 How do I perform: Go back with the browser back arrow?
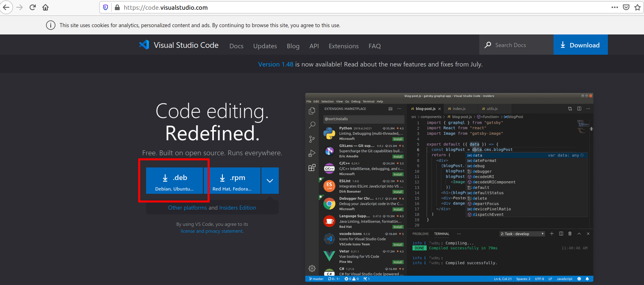pyautogui.click(x=6, y=7)
